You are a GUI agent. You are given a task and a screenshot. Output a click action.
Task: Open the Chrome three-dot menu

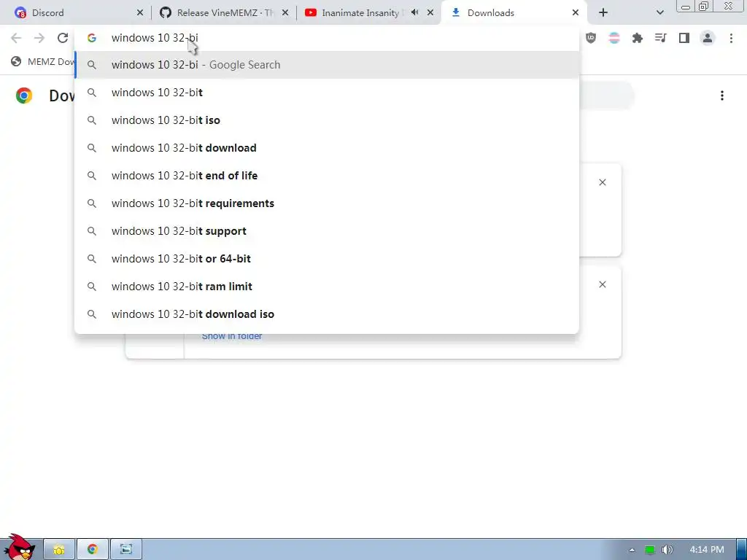pos(731,38)
